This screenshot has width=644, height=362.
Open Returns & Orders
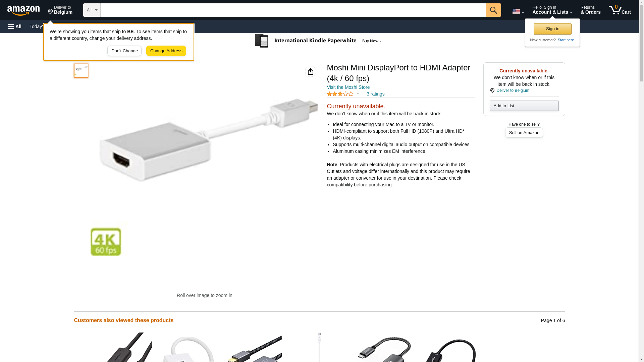[x=590, y=10]
